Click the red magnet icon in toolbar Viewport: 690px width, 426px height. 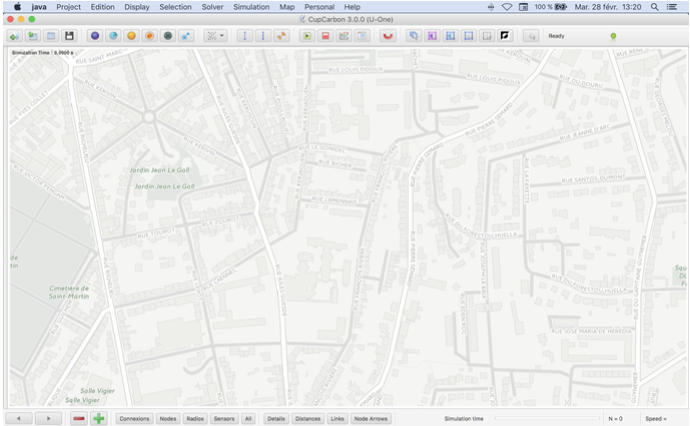click(388, 36)
